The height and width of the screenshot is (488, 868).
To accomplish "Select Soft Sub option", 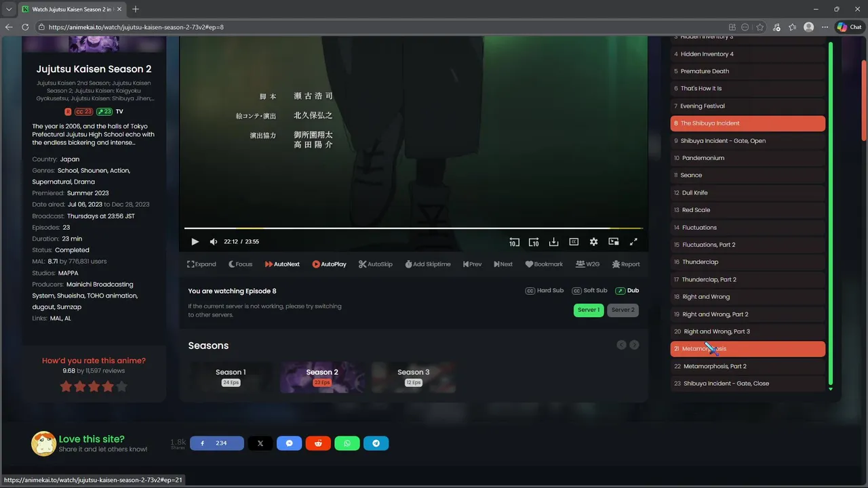I will click(589, 291).
